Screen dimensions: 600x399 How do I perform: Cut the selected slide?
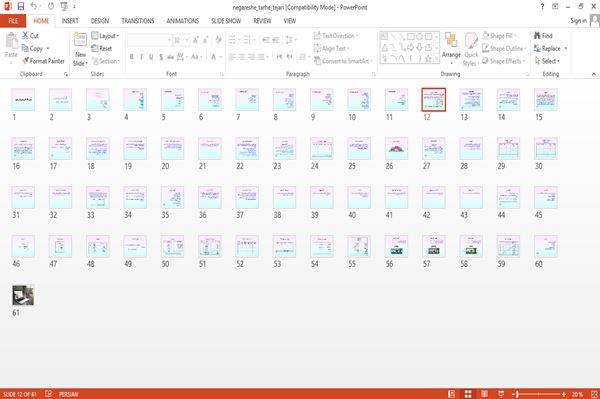point(30,36)
